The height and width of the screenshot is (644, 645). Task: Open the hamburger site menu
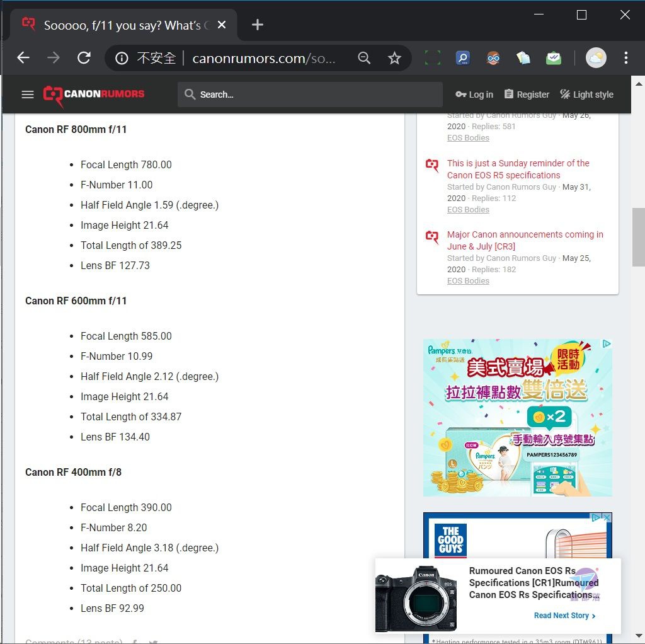tap(28, 95)
